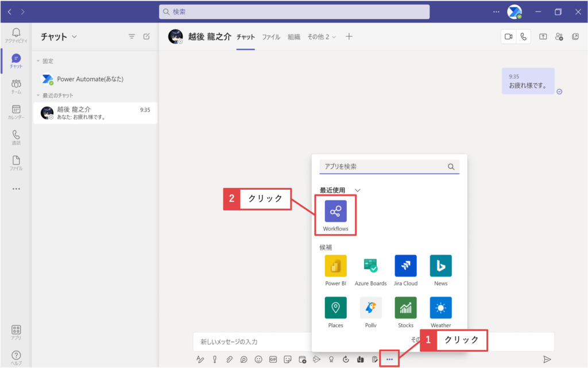Open the GIF picker
This screenshot has height=368, width=588.
pos(273,359)
